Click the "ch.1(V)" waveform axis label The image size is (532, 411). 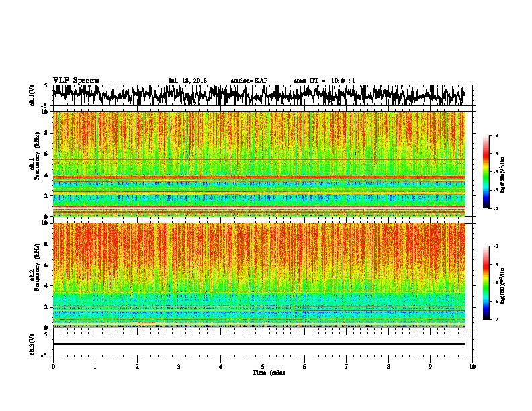(32, 95)
